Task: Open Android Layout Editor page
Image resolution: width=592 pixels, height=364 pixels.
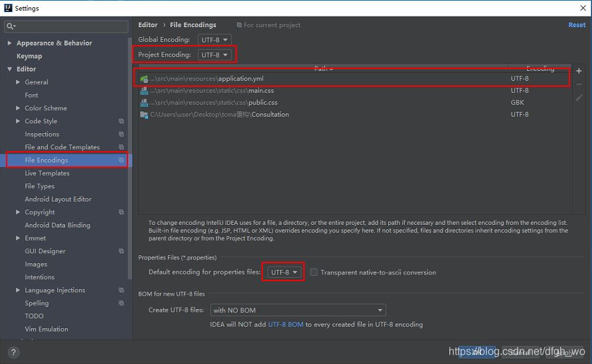Action: pyautogui.click(x=58, y=199)
